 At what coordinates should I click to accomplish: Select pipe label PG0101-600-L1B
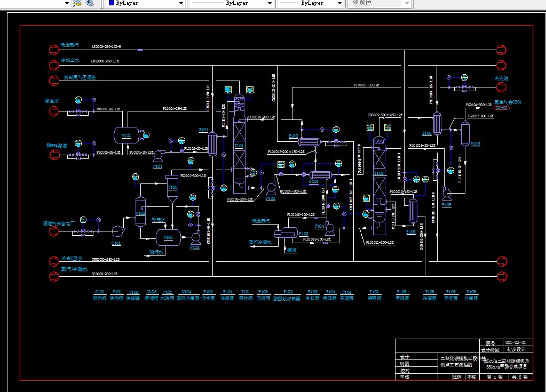pyautogui.click(x=193, y=175)
